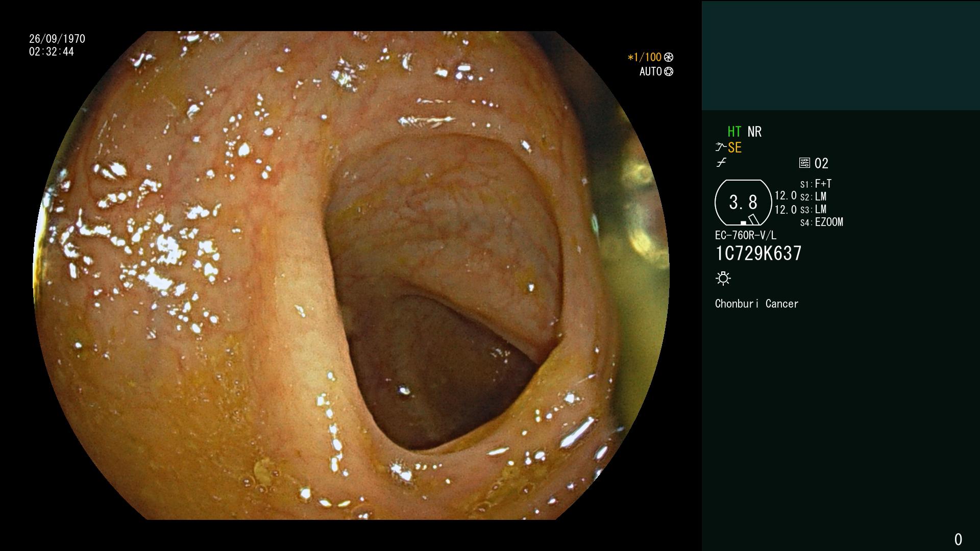Click the upper 12.0 value

(x=786, y=196)
